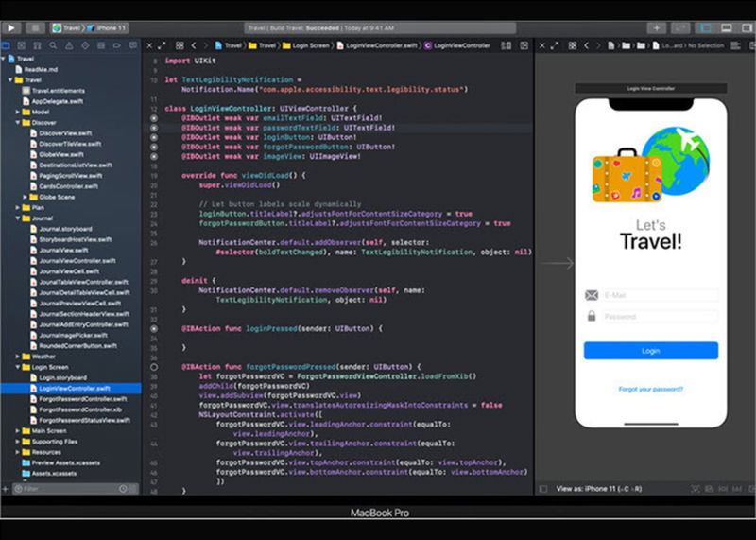This screenshot has height=540, width=756.
Task: Click the emailTextField outlet connection circle
Action: coord(154,118)
